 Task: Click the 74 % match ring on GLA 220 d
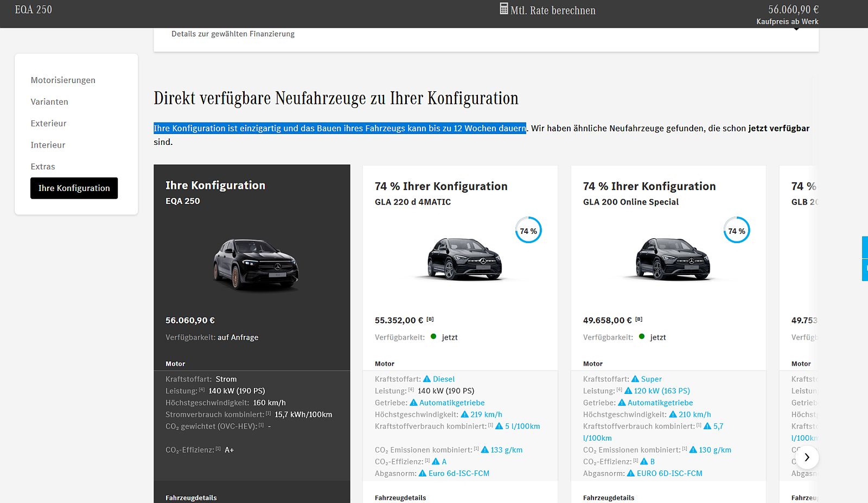(528, 230)
